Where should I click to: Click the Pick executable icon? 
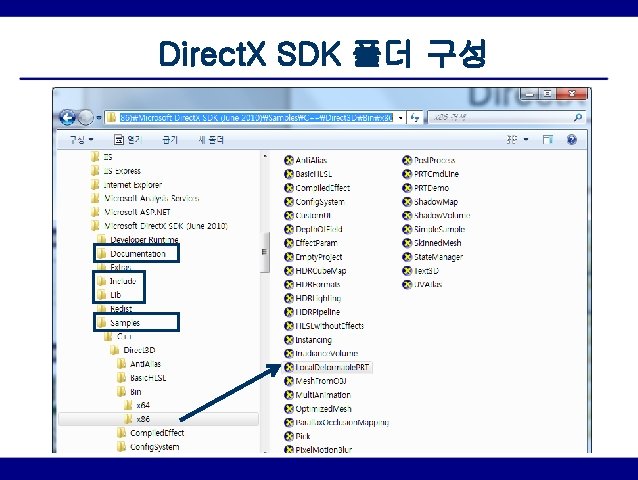[289, 436]
